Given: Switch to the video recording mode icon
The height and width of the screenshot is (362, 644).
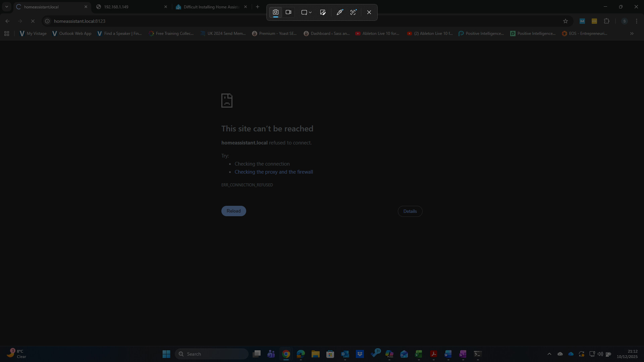Looking at the screenshot, I should coord(288,12).
